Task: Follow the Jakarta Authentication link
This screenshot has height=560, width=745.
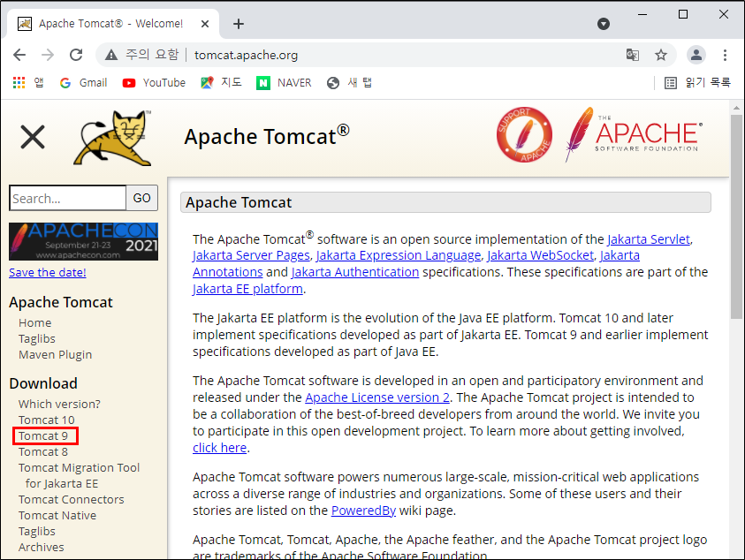Action: coord(355,272)
